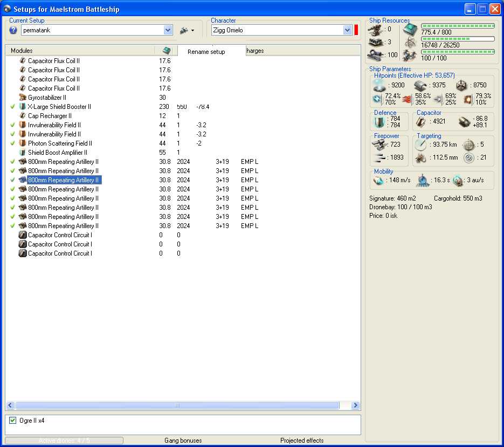Toggle X-Large Shield Booster II active checkmark

click(12, 107)
